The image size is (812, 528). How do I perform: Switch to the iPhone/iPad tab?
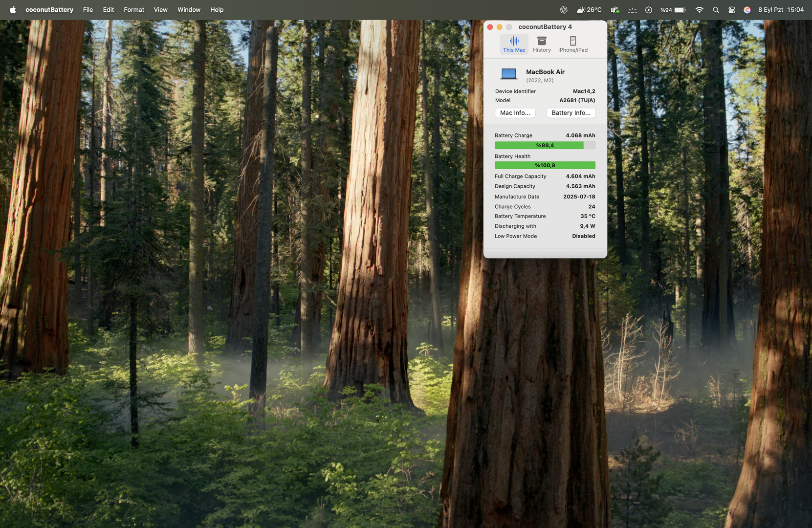(x=573, y=44)
